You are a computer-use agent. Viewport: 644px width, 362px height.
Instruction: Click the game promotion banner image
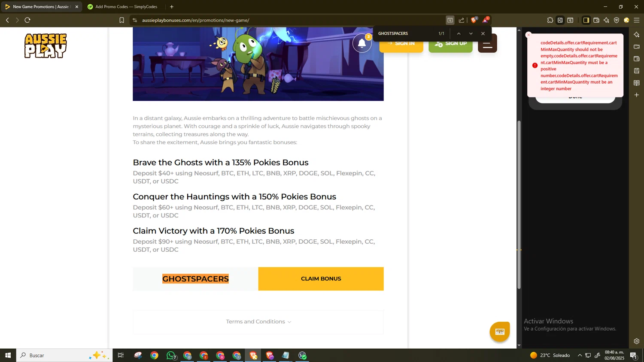point(258,64)
